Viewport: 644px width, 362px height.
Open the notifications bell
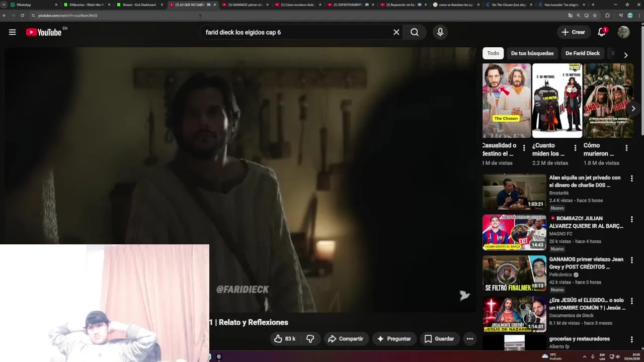click(602, 32)
